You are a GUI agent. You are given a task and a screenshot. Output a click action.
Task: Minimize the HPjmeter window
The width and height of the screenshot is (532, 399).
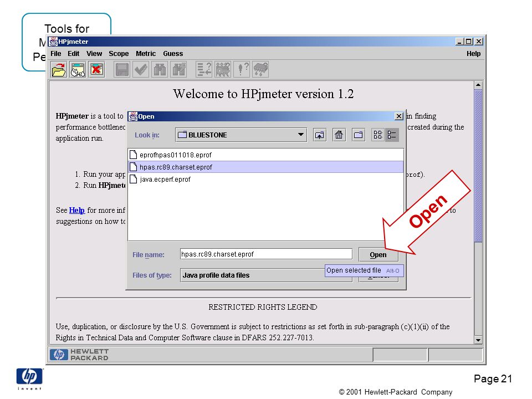[x=459, y=42]
